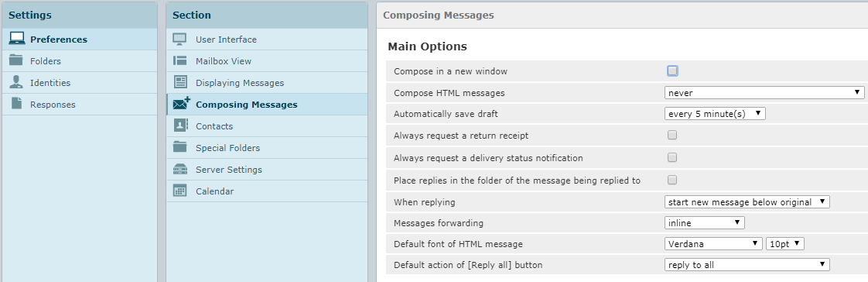Click the Contacts address book icon
The image size is (868, 282).
click(180, 126)
